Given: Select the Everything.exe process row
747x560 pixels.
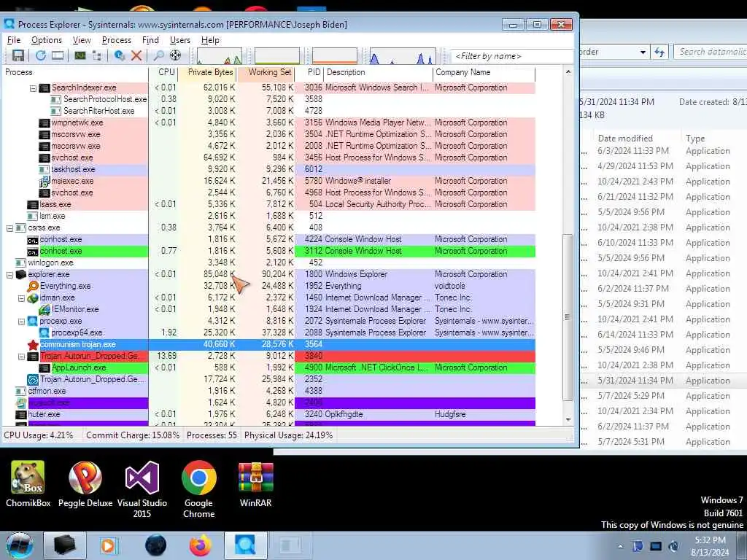Looking at the screenshot, I should [x=269, y=286].
